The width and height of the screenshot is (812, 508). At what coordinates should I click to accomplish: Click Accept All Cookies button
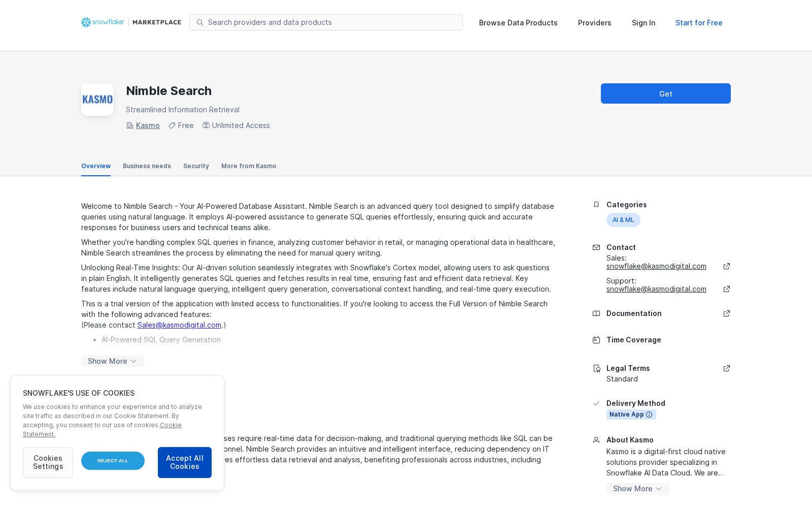(x=185, y=462)
